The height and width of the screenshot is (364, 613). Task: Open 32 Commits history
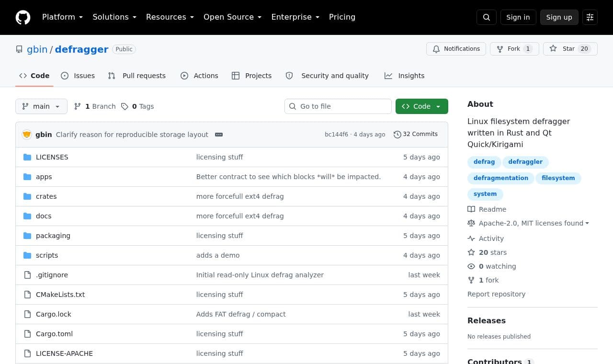[416, 134]
